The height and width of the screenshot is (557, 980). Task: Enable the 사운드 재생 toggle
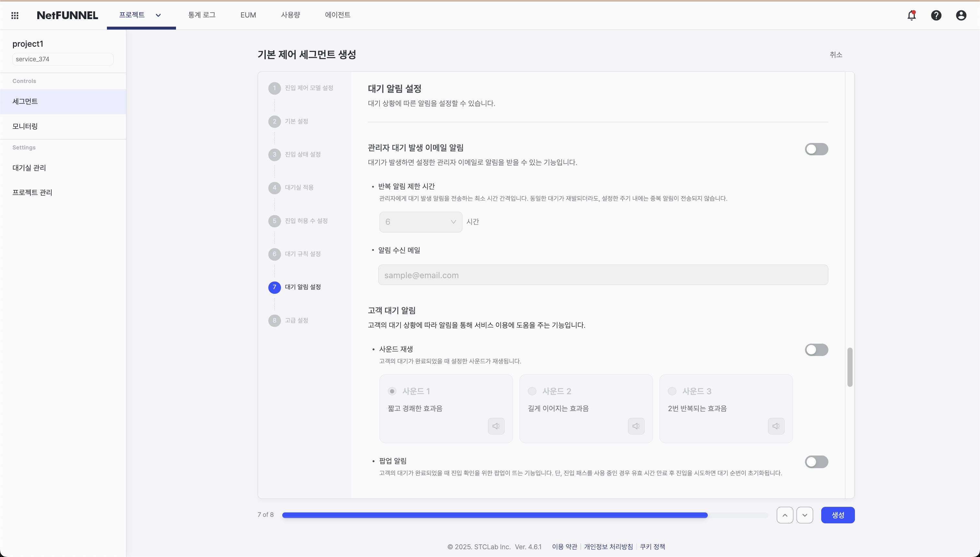(816, 350)
